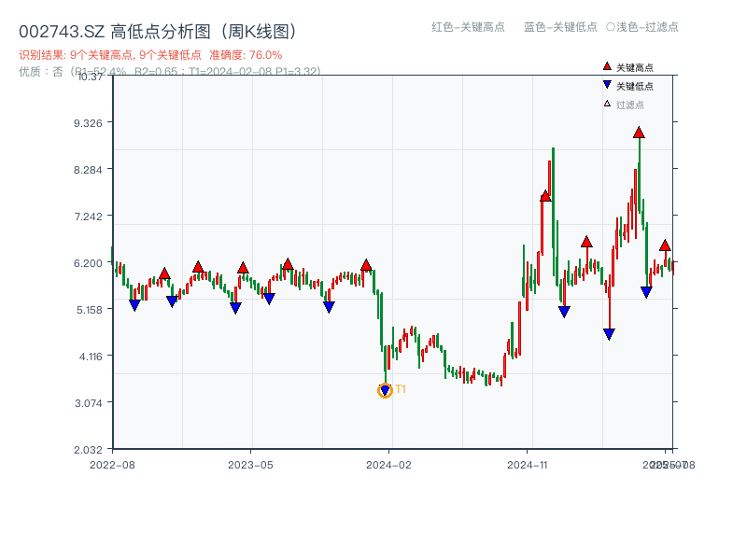Click the 关键高点 legend label inside the chart
Viewport: 747px width, 560px height.
click(635, 67)
